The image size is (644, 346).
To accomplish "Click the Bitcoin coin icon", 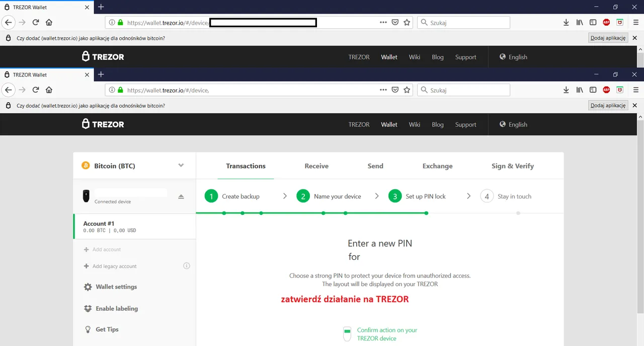I will [x=86, y=166].
